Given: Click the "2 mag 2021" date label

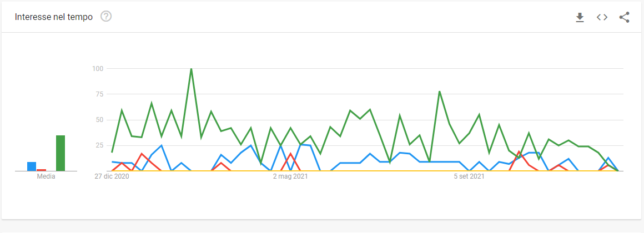Looking at the screenshot, I should click(290, 177).
